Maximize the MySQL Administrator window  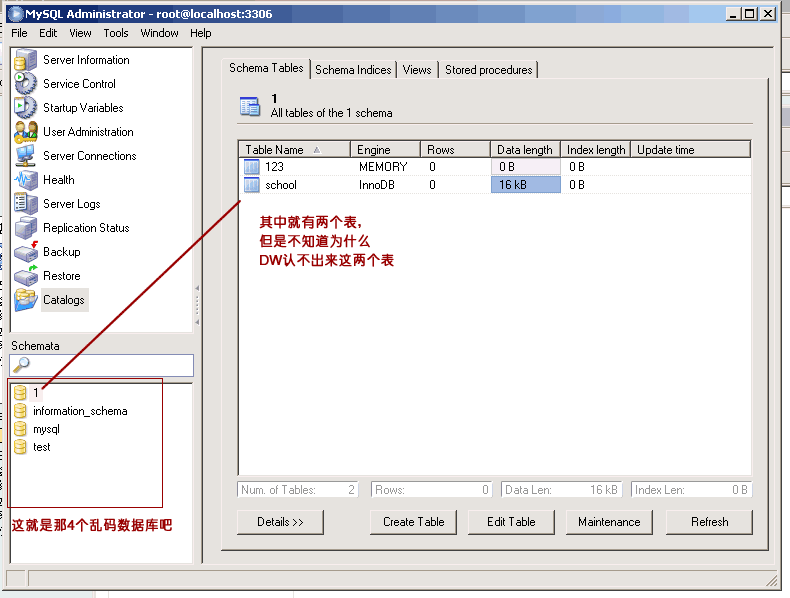(x=750, y=14)
